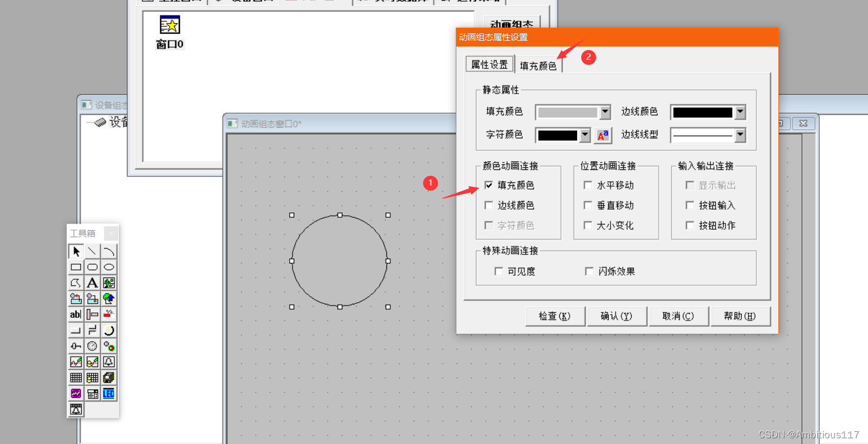868x444 pixels.
Task: Select the arc drawing tool
Action: [109, 252]
